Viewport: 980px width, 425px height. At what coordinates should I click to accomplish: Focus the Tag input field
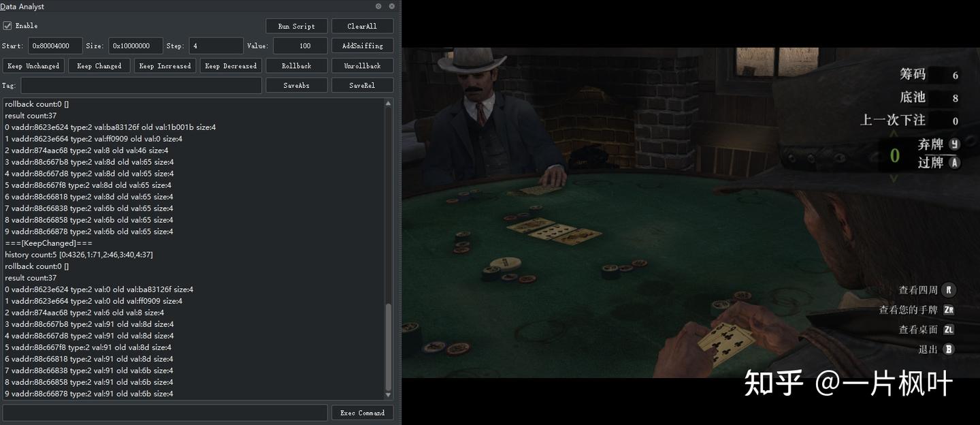click(141, 85)
